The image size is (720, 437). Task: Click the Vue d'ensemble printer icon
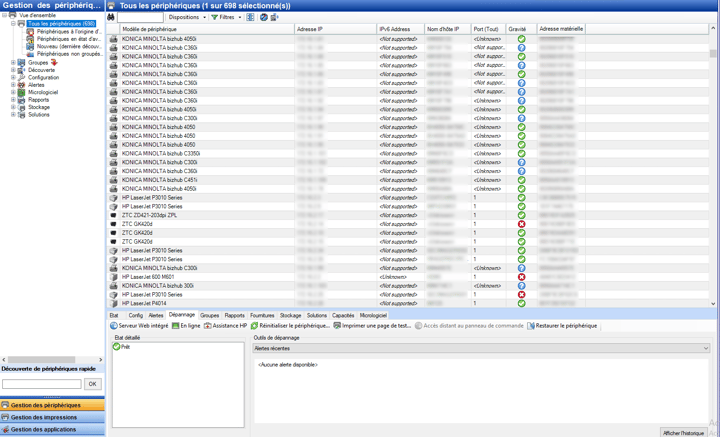(12, 15)
